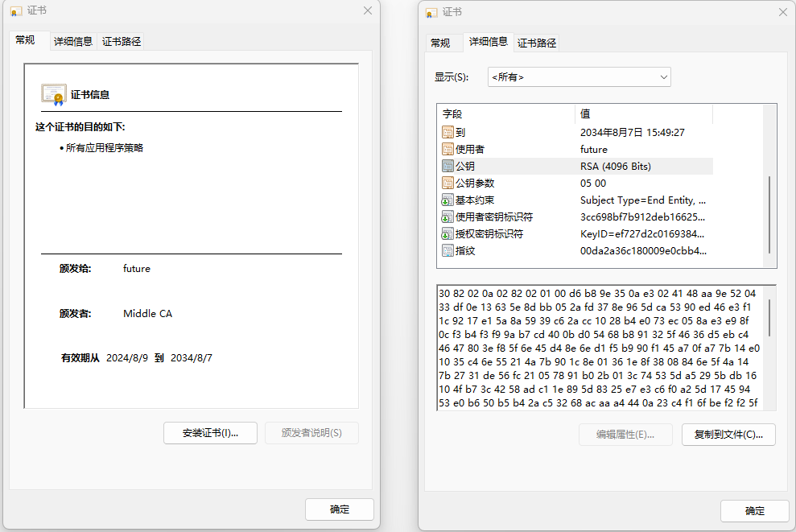
Task: Click the 基本约束 extension icon
Action: coord(447,200)
